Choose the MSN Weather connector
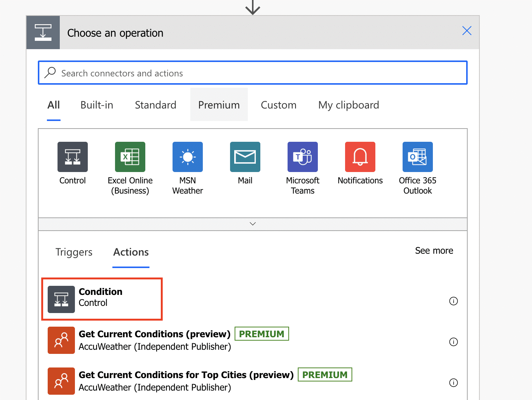 pyautogui.click(x=188, y=157)
